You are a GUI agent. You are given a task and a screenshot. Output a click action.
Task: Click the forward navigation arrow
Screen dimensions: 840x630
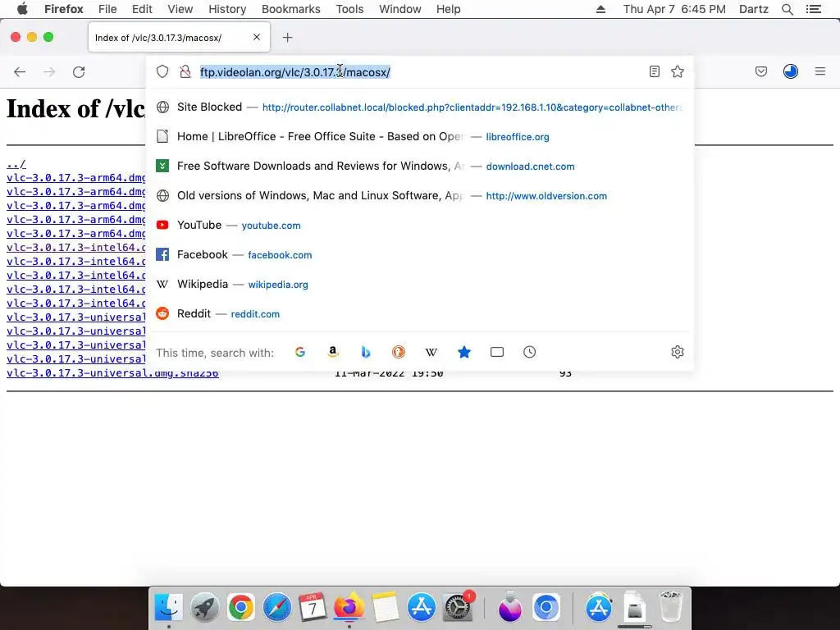49,72
